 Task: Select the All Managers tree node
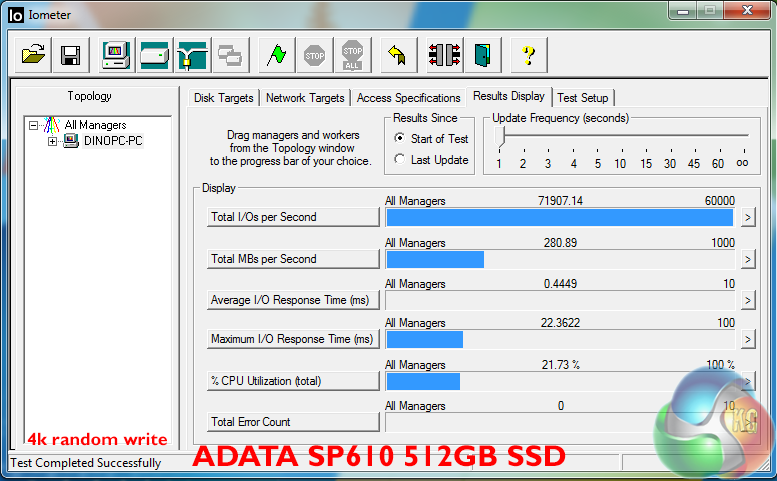95,125
